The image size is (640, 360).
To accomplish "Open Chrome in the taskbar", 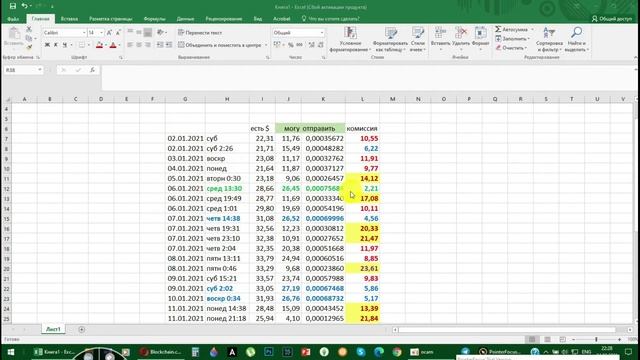I will pos(397,352).
